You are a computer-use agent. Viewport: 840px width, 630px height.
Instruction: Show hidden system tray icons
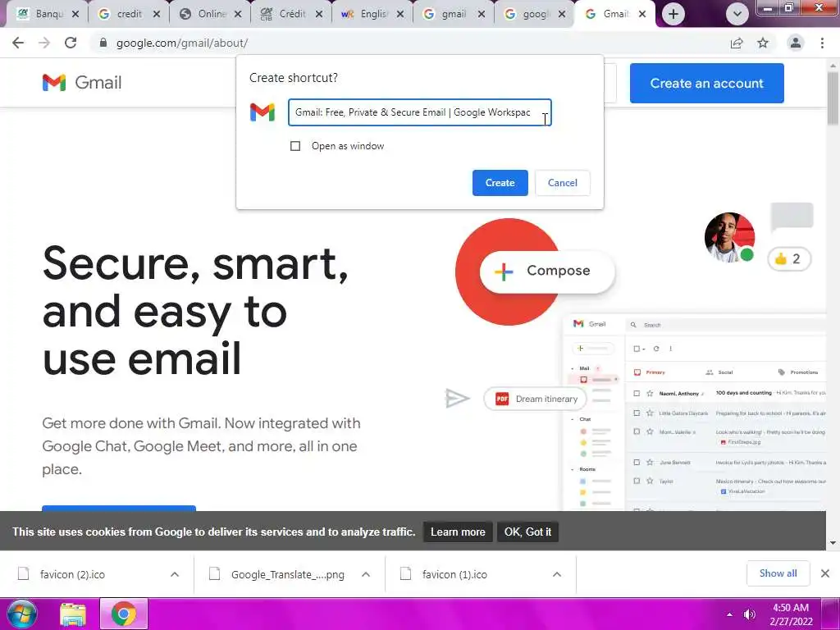[729, 614]
